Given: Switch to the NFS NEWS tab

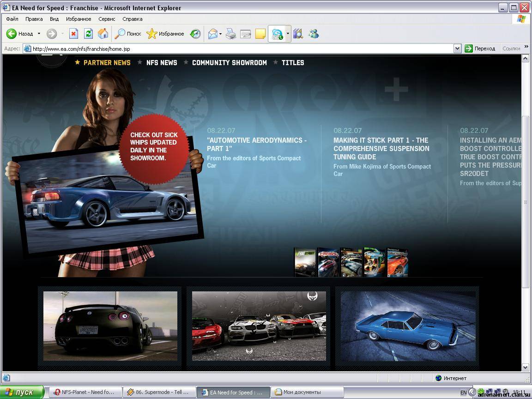Looking at the screenshot, I should click(x=162, y=63).
